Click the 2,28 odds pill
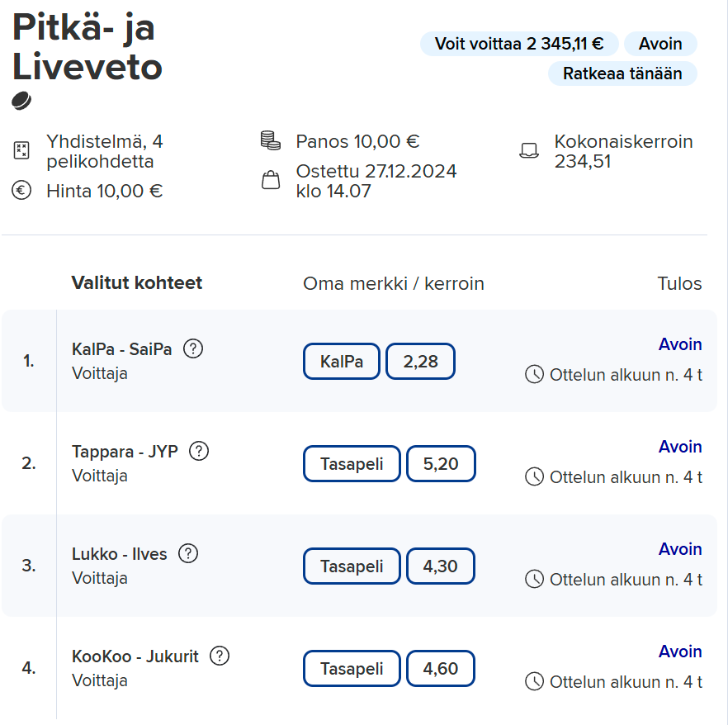 [x=420, y=362]
